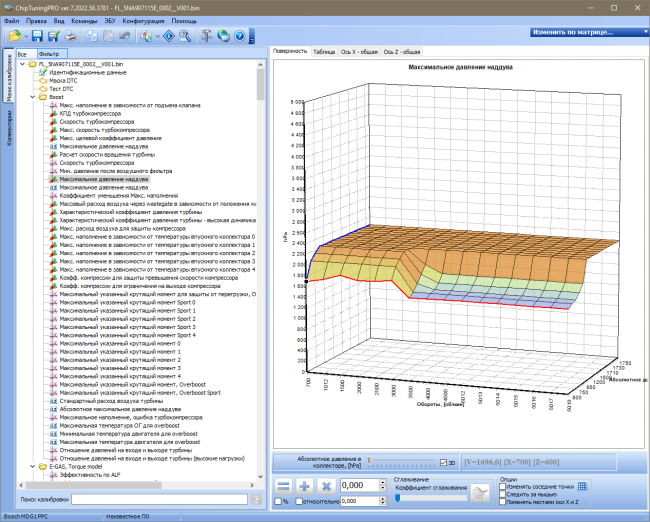Click the plus (add value) button
The width and height of the screenshot is (650, 522).
tap(305, 486)
